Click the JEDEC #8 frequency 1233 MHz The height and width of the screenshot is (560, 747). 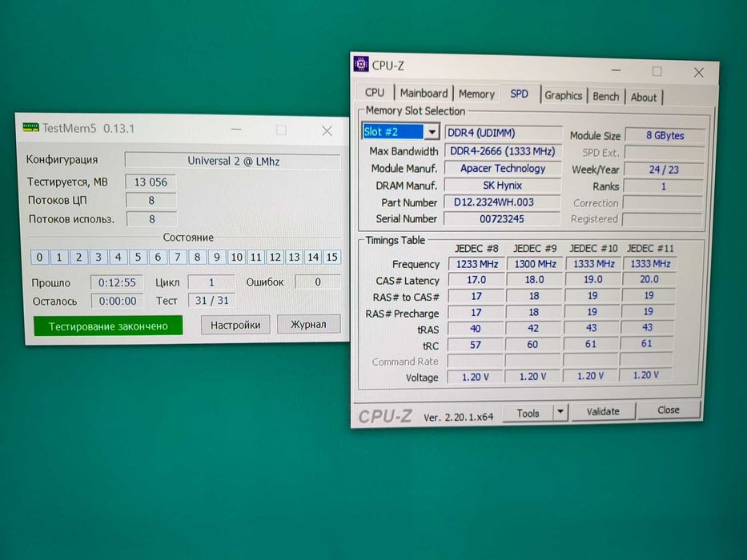[476, 264]
